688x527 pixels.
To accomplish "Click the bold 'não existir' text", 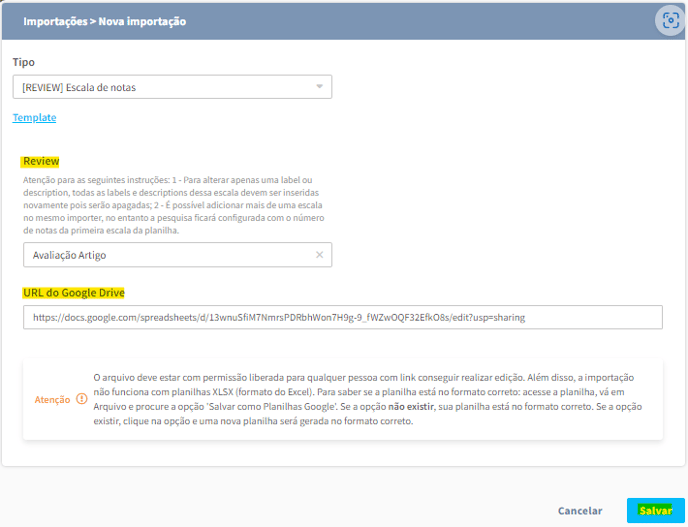I will pos(411,406).
